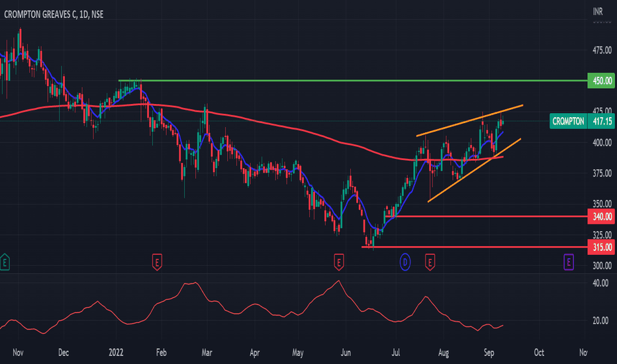Select the red horizontal line at 315
This screenshot has height=364, width=617.
[x=474, y=247]
